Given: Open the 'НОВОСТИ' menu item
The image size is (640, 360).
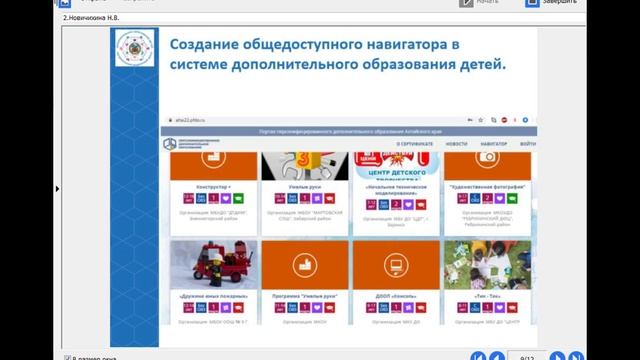Looking at the screenshot, I should (456, 144).
